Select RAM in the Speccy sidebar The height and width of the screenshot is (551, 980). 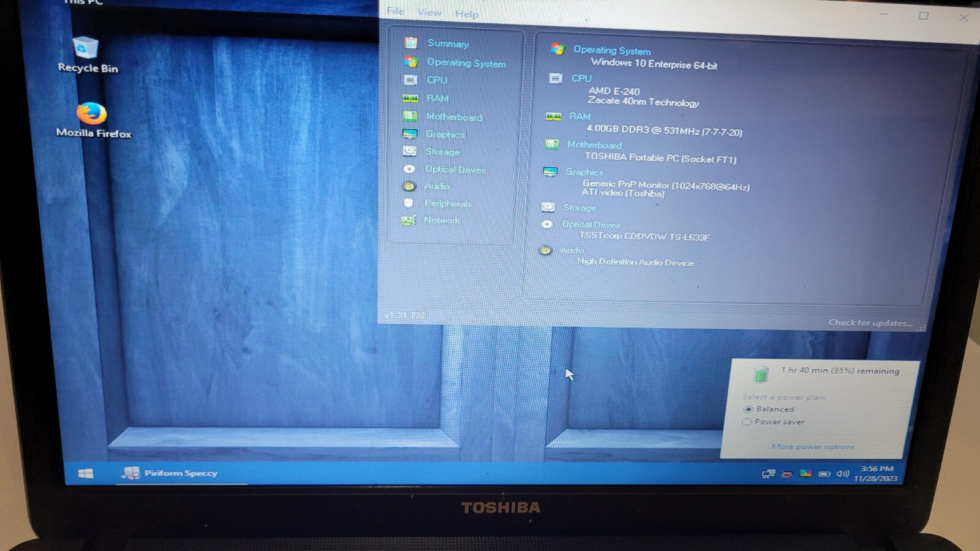click(437, 98)
